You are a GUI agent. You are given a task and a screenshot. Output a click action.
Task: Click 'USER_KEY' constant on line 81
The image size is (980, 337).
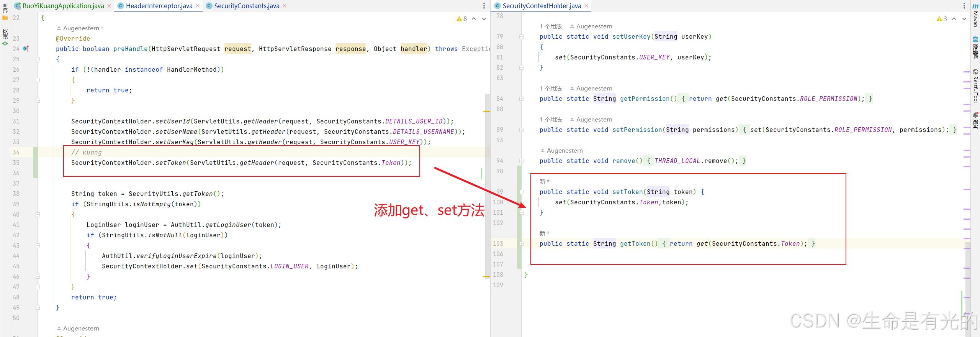coord(654,57)
